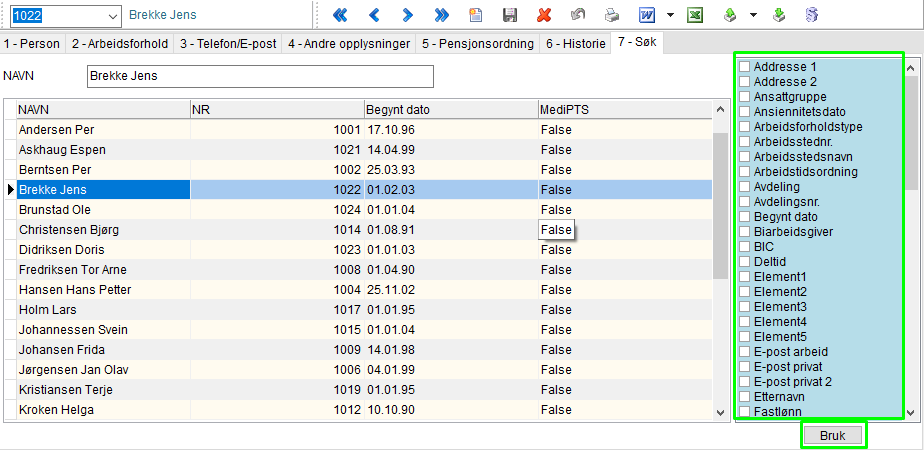Expand the dropdown arrow beside the Word icon
Screen dimensions: 924x450
click(x=669, y=15)
